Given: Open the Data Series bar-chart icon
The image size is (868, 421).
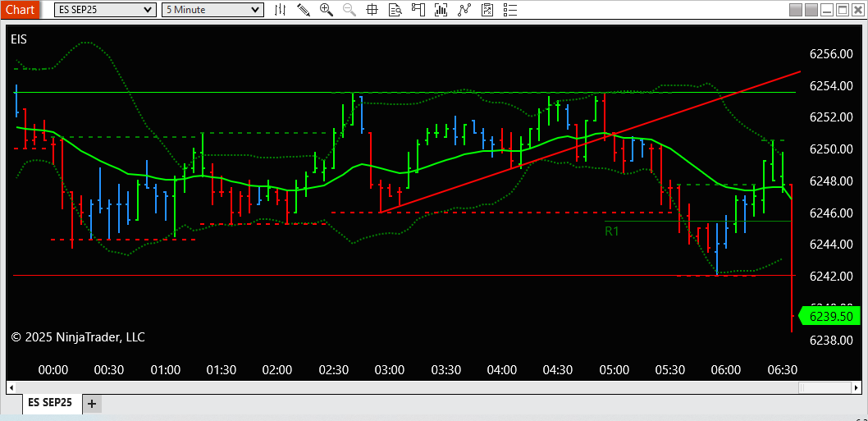Looking at the screenshot, I should point(441,9).
